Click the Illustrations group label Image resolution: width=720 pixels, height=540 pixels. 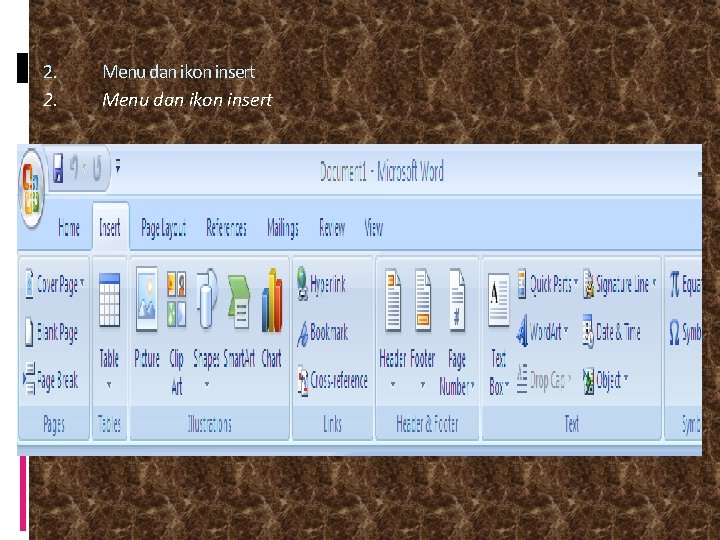click(x=209, y=424)
